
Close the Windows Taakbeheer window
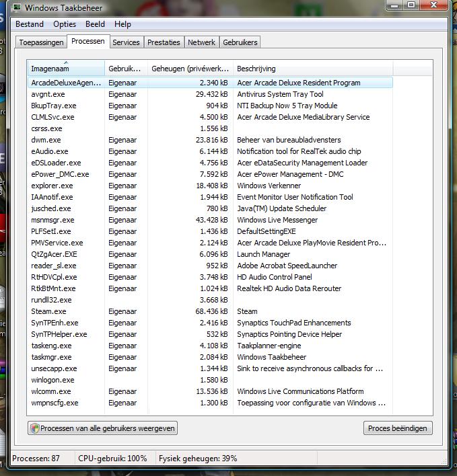pyautogui.click(x=434, y=5)
